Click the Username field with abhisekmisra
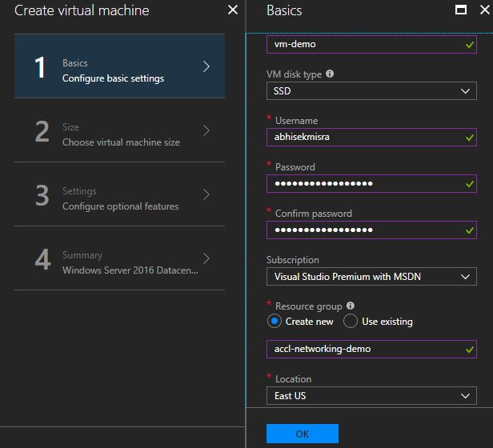Viewport: 493px width, 448px height. [371, 138]
